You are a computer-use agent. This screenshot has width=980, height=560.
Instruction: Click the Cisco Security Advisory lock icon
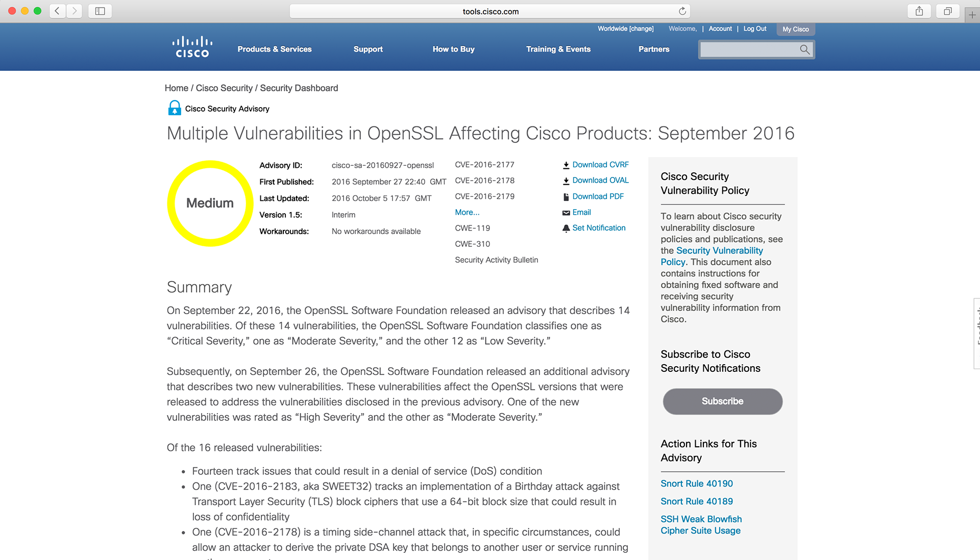coord(175,108)
